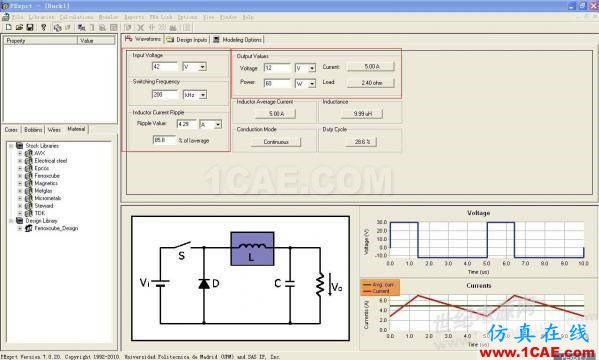Click the 2.40 ohm Load button

point(371,83)
